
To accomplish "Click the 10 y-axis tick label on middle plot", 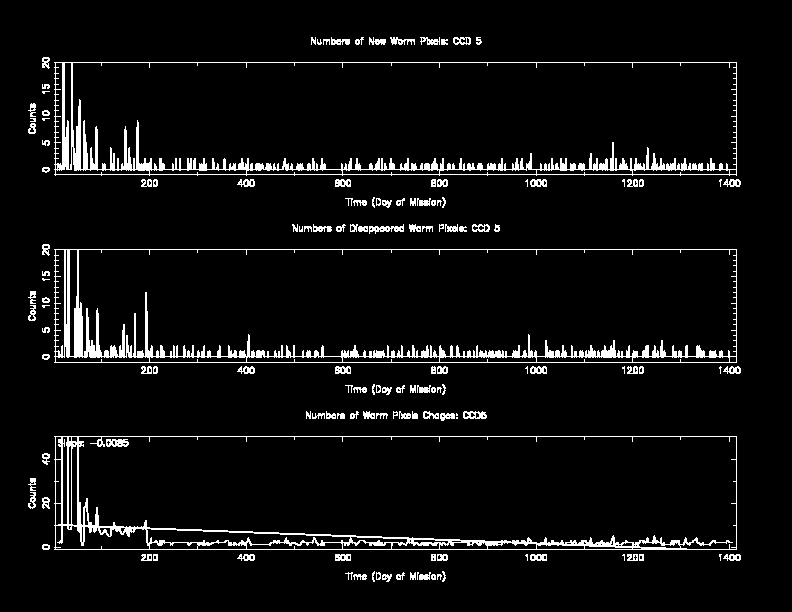I will (46, 303).
